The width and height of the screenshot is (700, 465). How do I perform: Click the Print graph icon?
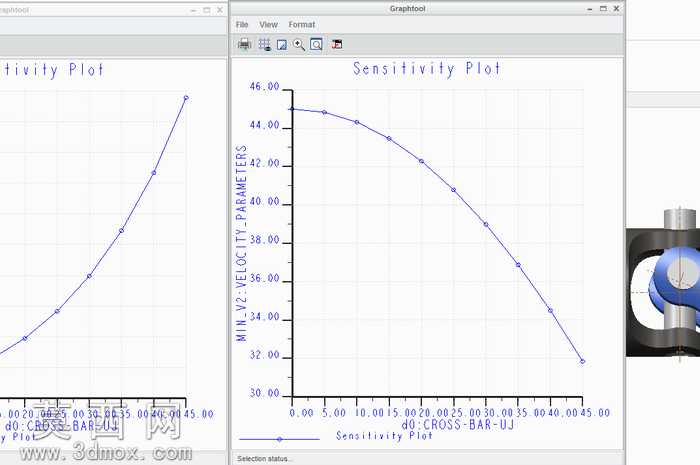(244, 44)
